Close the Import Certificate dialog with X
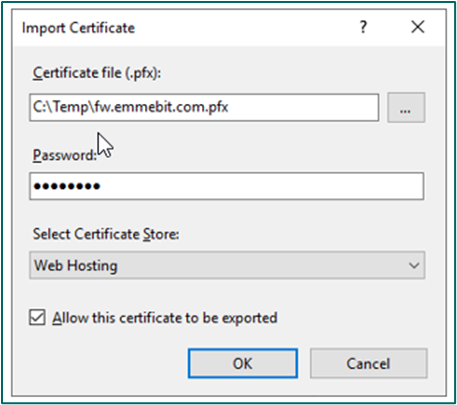Viewport: 457px width, 405px height. [x=418, y=27]
